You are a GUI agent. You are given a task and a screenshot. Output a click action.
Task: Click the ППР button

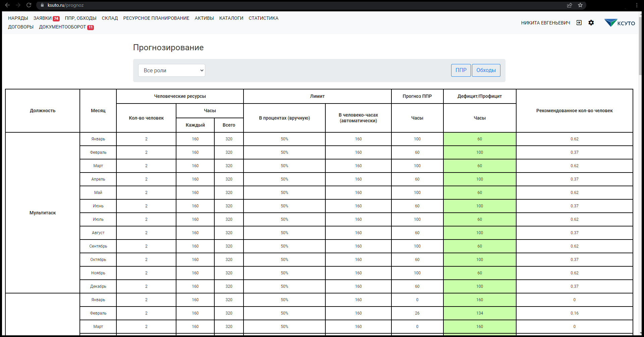pyautogui.click(x=461, y=70)
